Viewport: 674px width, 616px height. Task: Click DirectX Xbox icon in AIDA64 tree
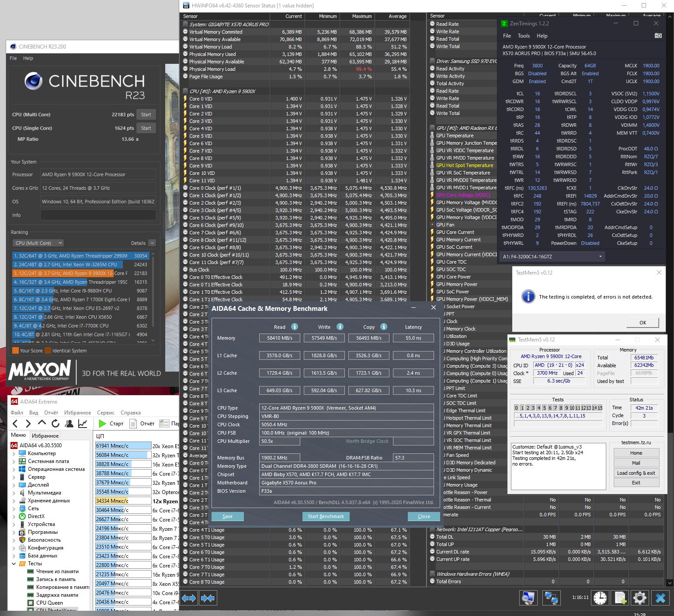click(x=22, y=516)
